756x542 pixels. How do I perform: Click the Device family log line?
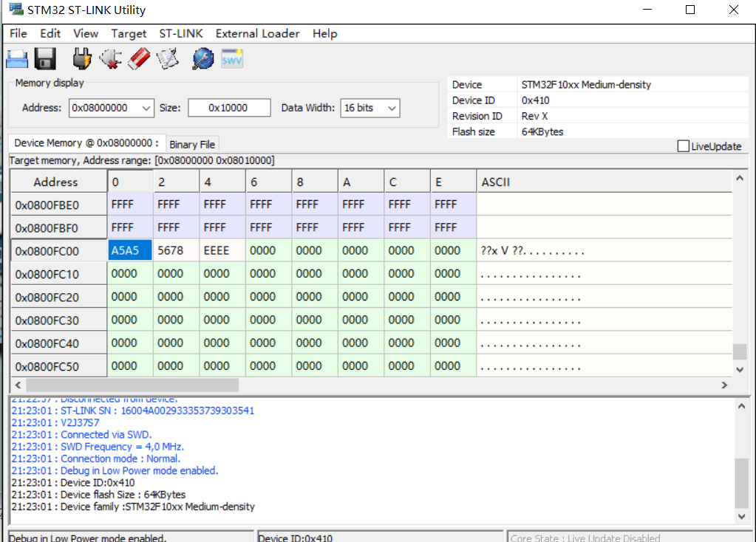coord(133,507)
